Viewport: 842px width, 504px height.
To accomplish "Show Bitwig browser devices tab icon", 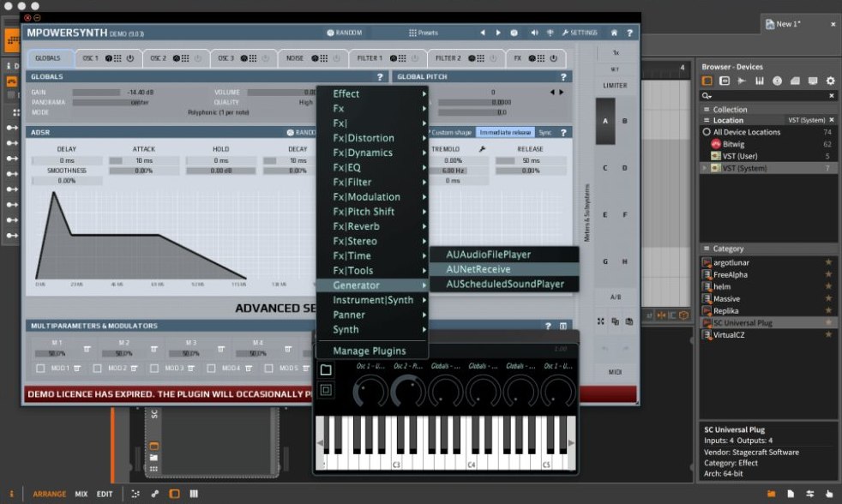I will (707, 81).
